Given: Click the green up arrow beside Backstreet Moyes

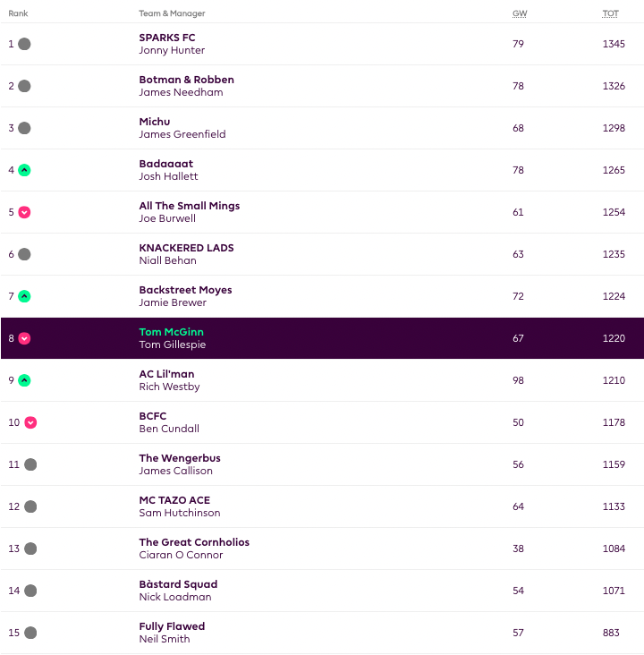Looking at the screenshot, I should [24, 296].
